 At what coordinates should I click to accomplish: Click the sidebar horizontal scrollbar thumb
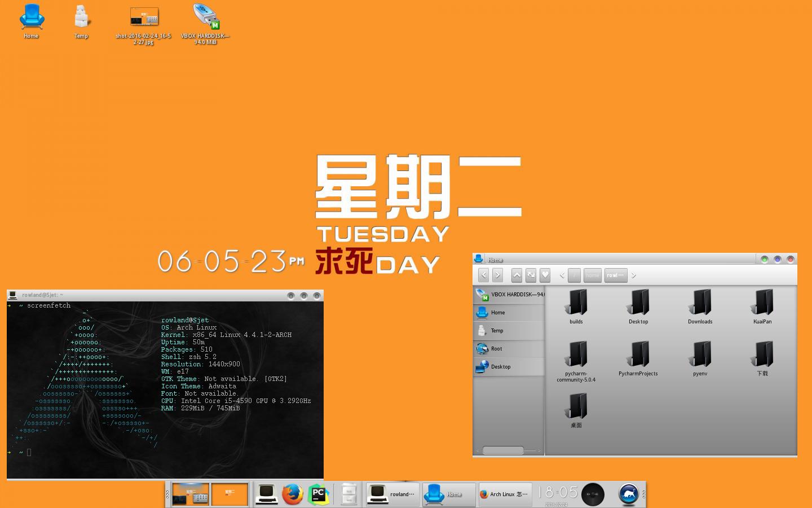(x=503, y=450)
